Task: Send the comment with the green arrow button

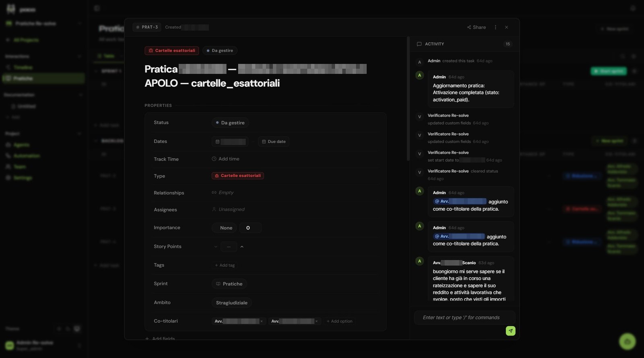Action: click(510, 331)
